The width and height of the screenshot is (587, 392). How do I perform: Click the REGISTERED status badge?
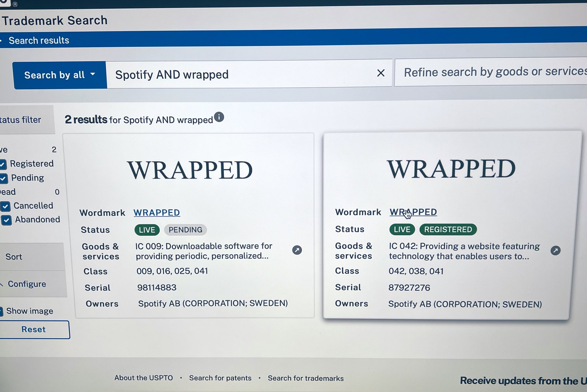[x=448, y=229]
